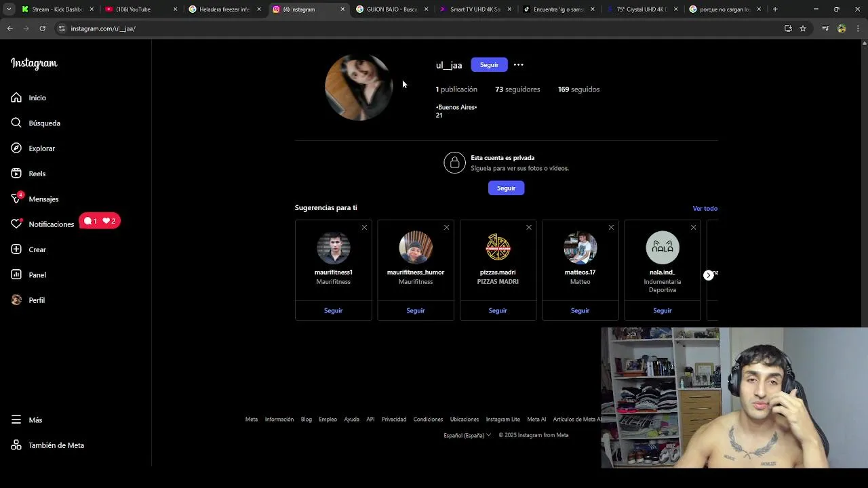The height and width of the screenshot is (488, 868).
Task: Open Chrome three-dot menu
Action: 859,28
